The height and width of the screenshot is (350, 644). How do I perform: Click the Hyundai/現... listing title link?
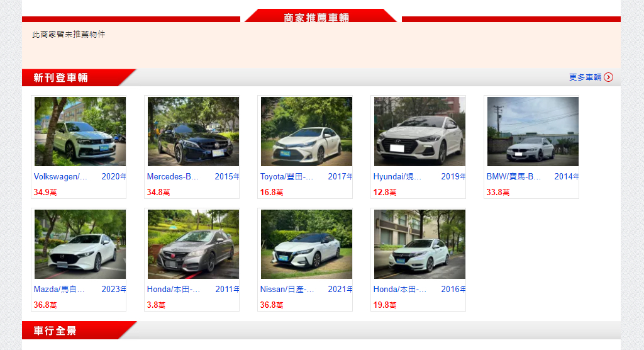397,176
